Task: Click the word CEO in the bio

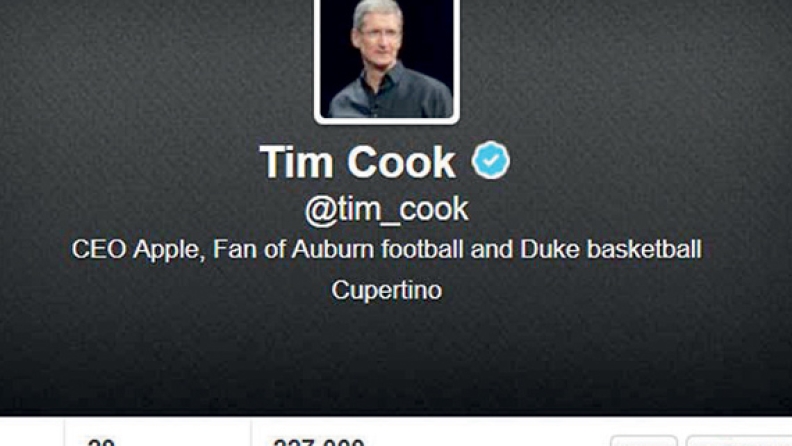Action: [98, 250]
